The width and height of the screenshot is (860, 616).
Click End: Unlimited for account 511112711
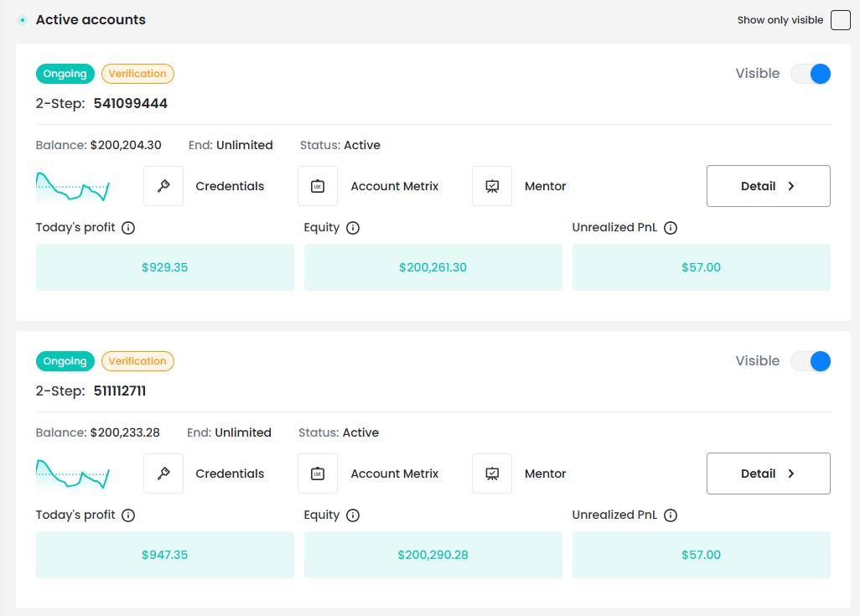230,432
